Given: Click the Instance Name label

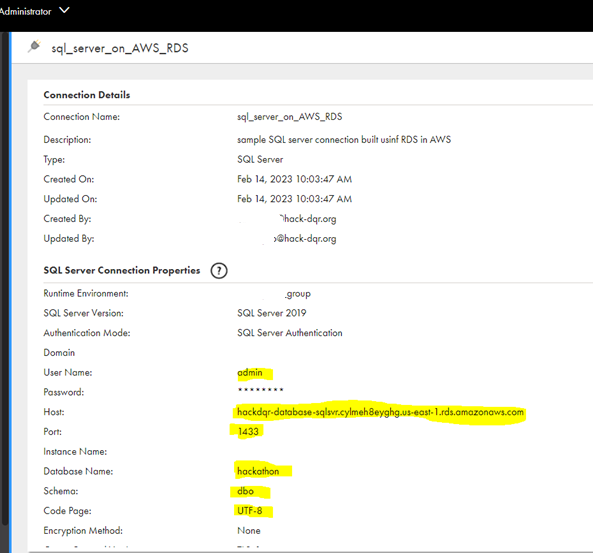Looking at the screenshot, I should point(75,451).
